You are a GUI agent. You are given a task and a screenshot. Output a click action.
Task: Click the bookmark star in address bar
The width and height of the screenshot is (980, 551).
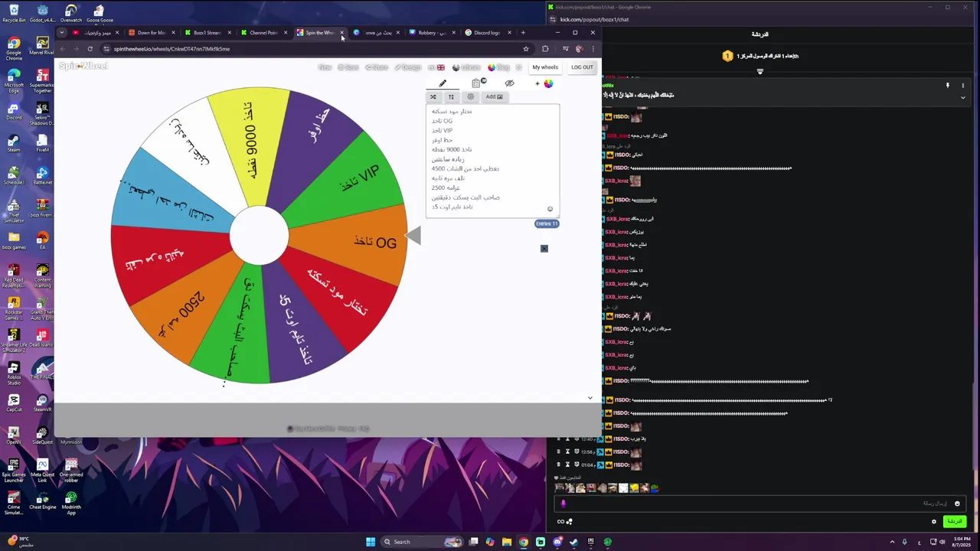526,49
